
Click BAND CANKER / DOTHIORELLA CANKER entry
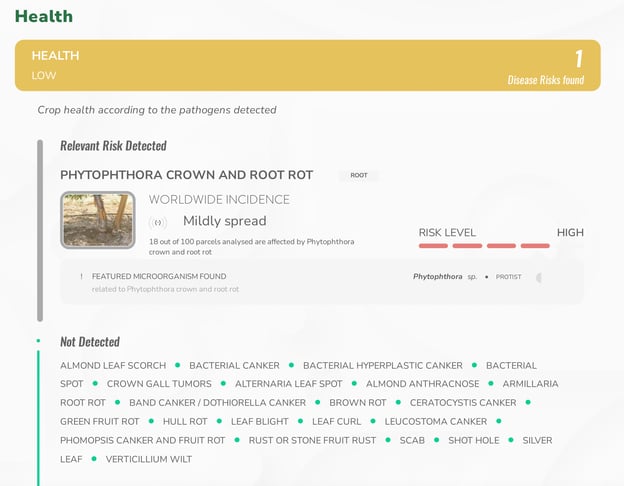point(218,403)
